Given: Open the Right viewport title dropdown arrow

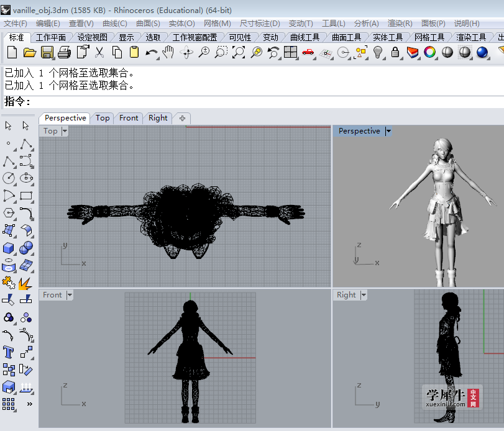Looking at the screenshot, I should 364,295.
